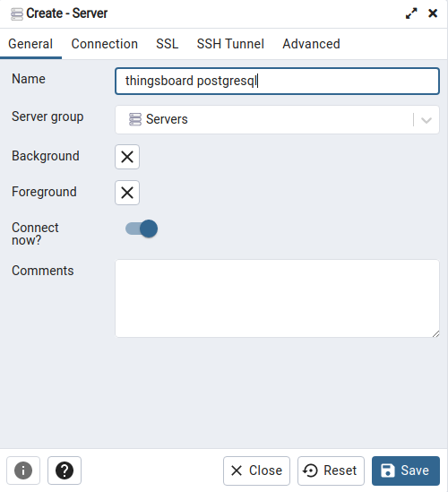Select the Advanced tab
This screenshot has width=448, height=492.
[311, 44]
